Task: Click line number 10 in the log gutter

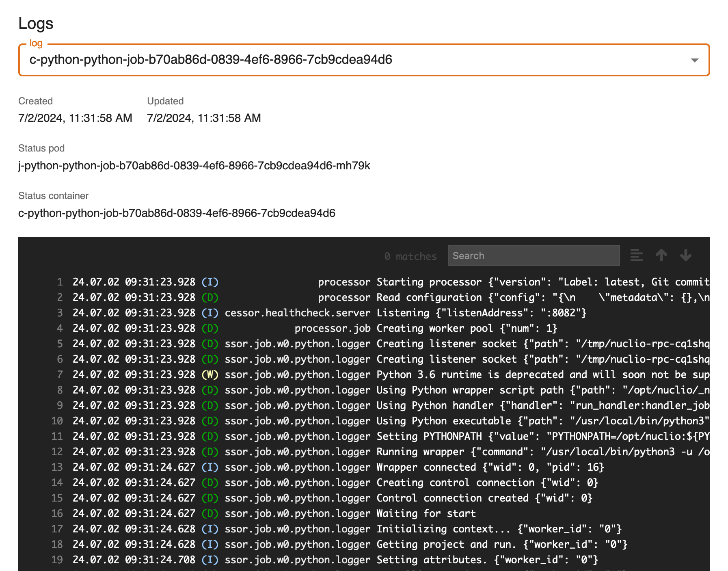Action: coord(57,421)
